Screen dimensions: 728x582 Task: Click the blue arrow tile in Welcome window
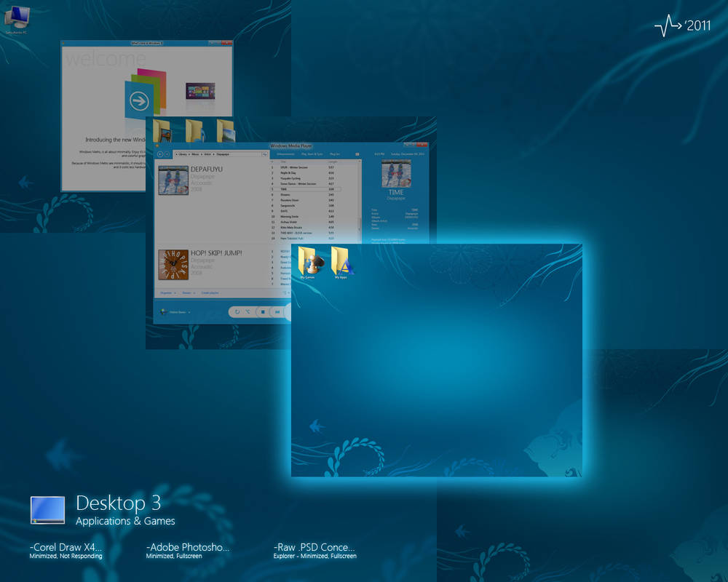point(139,100)
